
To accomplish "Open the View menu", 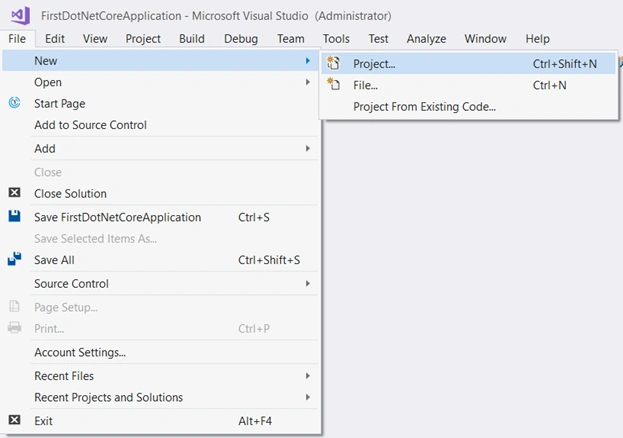I will [95, 39].
